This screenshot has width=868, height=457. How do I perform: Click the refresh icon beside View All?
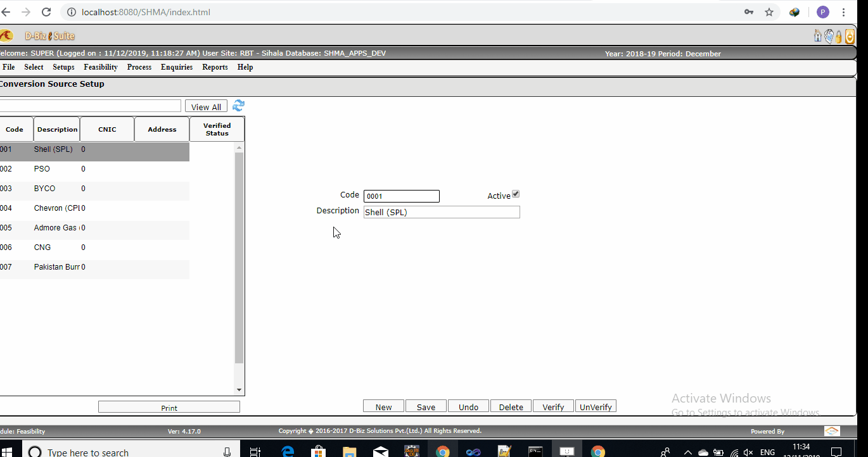coord(238,106)
